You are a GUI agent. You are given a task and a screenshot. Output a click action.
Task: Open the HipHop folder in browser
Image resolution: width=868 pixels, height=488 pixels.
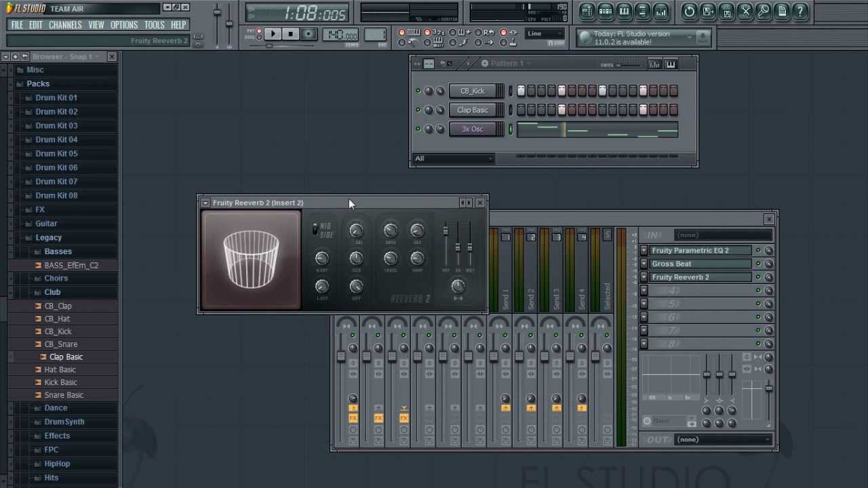pyautogui.click(x=57, y=464)
